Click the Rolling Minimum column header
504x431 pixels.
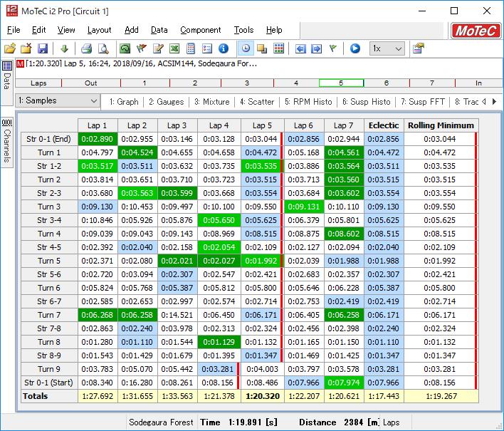[x=441, y=125]
